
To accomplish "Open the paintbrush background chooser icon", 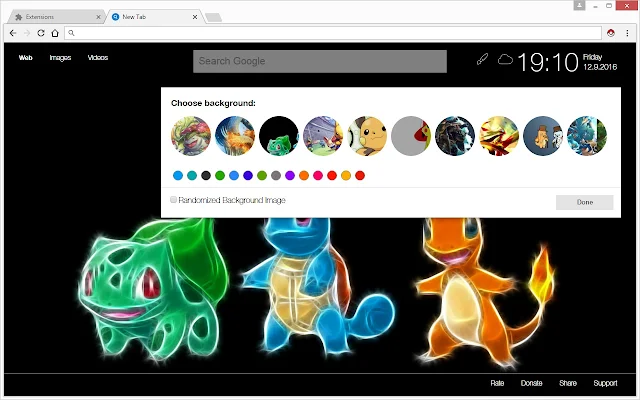I will [x=482, y=59].
